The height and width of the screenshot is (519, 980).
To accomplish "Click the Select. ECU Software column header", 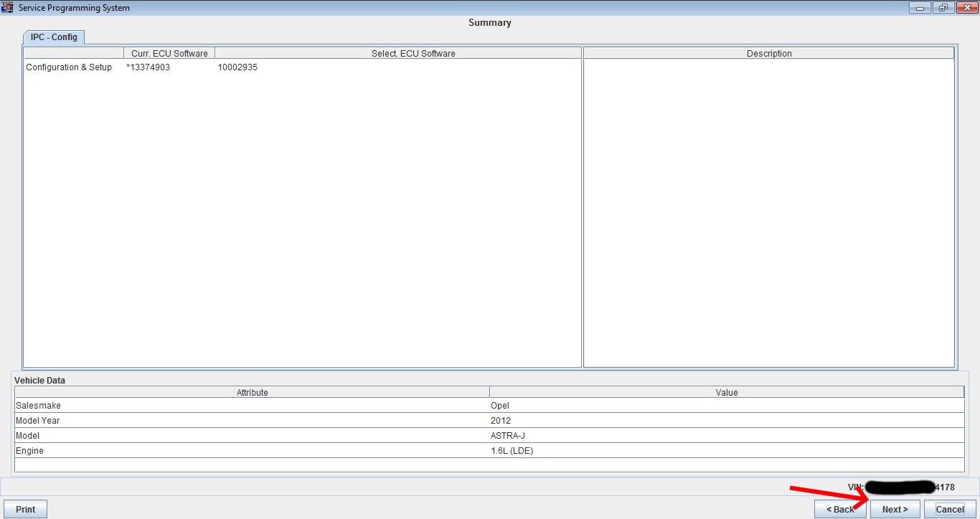I will point(398,53).
